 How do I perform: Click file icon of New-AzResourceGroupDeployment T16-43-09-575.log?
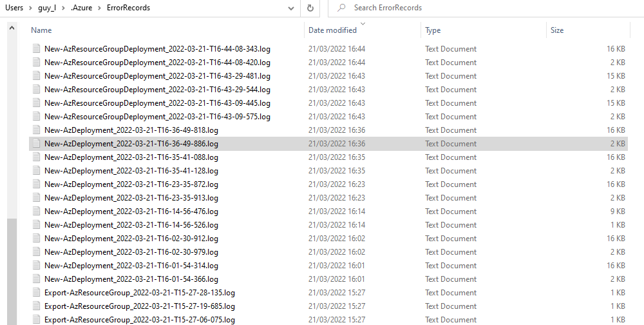pos(37,117)
